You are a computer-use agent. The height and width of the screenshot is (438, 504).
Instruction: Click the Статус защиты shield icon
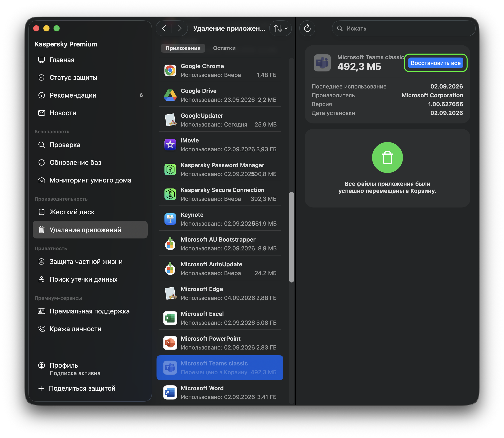(x=42, y=77)
